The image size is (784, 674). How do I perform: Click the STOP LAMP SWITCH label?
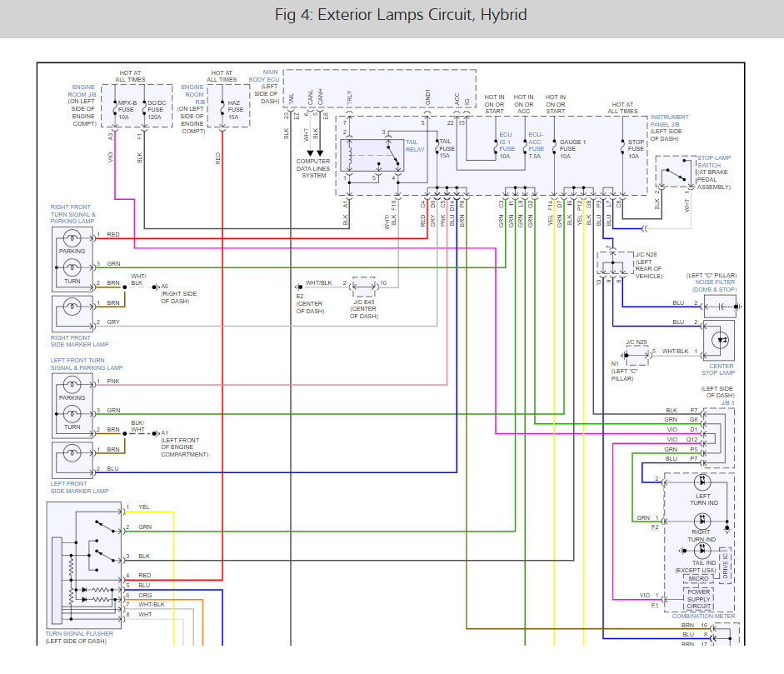point(714,162)
